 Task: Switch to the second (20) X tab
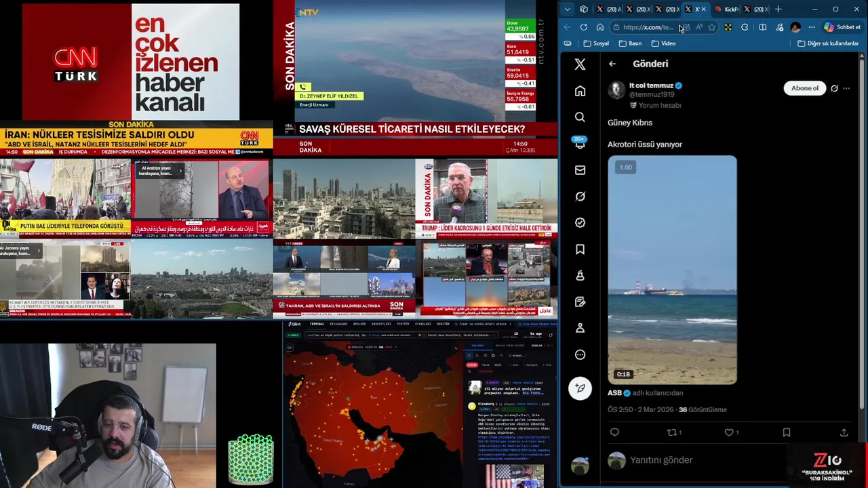point(638,9)
